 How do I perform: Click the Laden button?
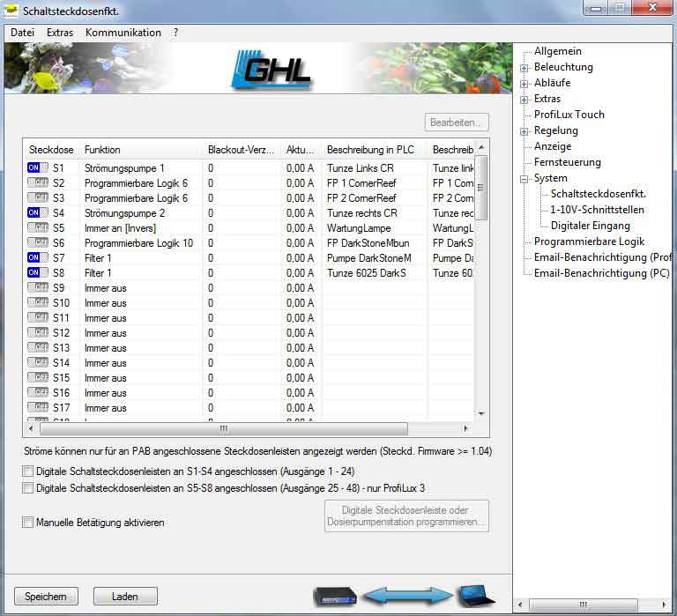125,597
